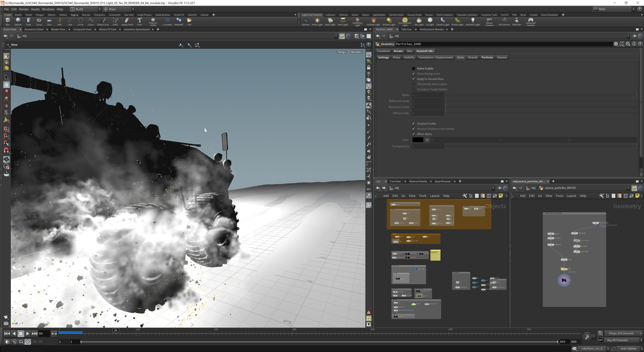The image size is (644, 352).
Task: Open the viewport obj path dropdown
Action: click(336, 36)
